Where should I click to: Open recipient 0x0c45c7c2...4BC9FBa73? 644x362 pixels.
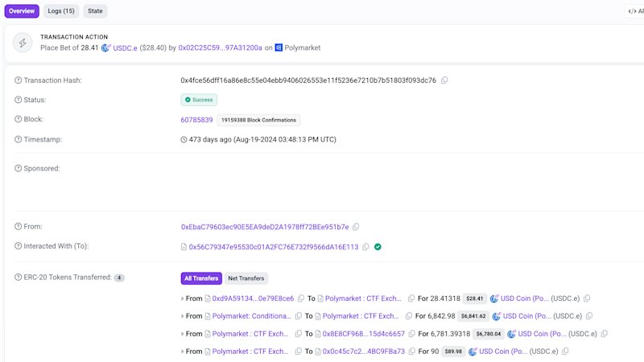[364, 352]
